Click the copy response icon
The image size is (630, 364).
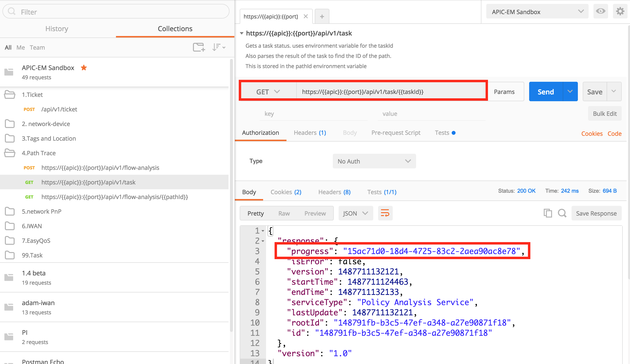coord(548,213)
